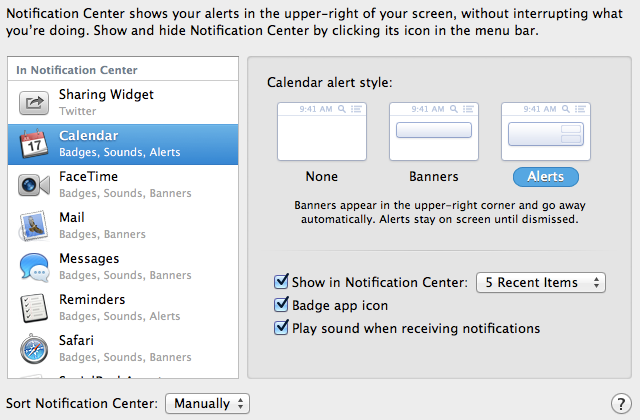The image size is (640, 420).
Task: Select the Banners alert style thumbnail
Action: pos(433,131)
